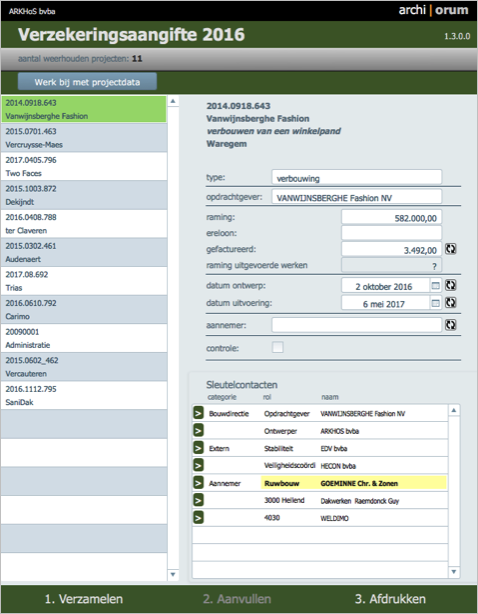Select project 2015.0302.461 Audenaert
This screenshot has width=478, height=614.
[x=84, y=252]
